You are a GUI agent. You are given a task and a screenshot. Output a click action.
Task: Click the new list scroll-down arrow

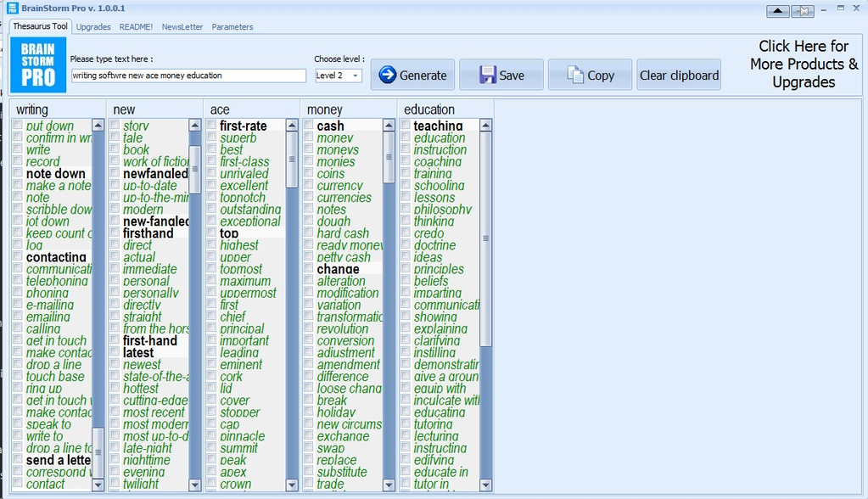(x=195, y=485)
